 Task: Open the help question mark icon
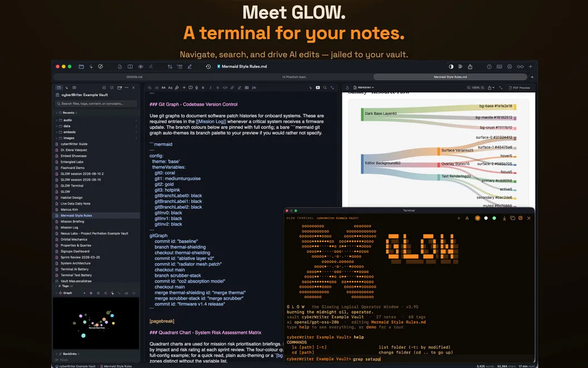[x=489, y=66]
